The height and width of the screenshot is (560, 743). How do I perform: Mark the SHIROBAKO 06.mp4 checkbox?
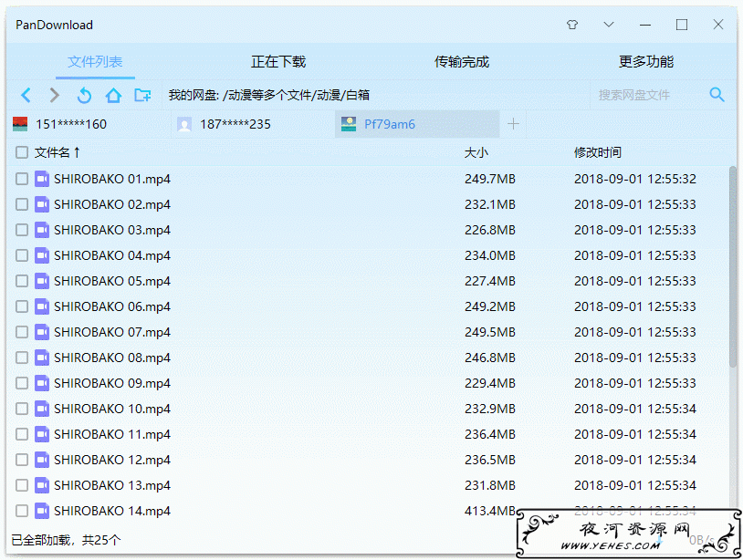click(x=22, y=306)
